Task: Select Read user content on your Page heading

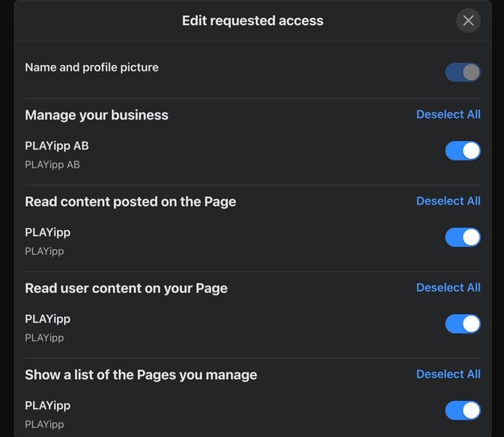Action: (x=126, y=288)
